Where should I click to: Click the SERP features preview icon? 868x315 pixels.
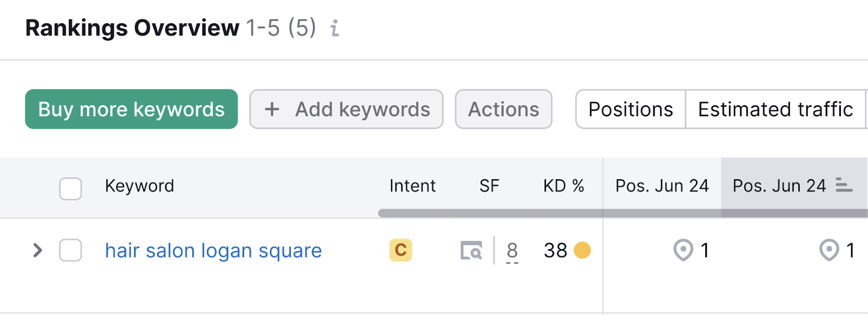tap(471, 250)
